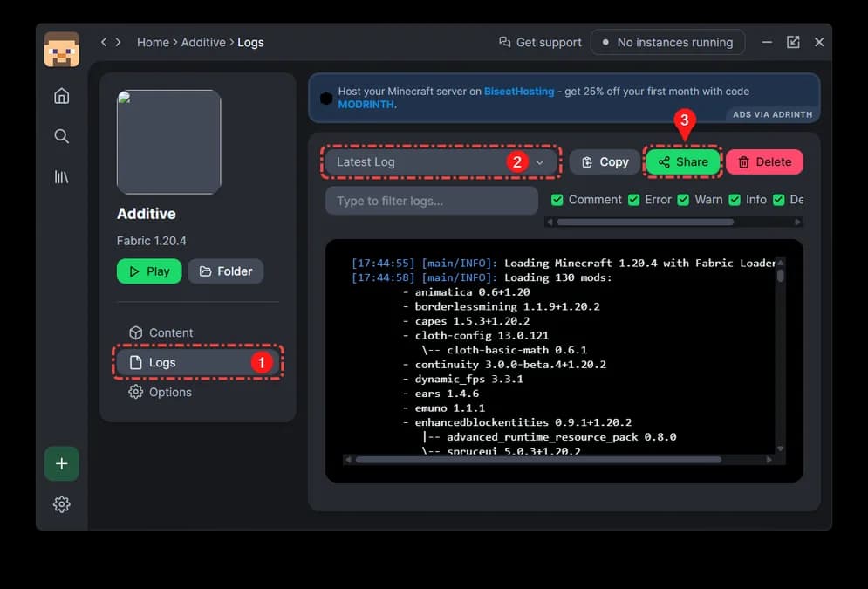Toggle the partially visible De checkbox
Viewport: 868px width, 589px height.
779,200
